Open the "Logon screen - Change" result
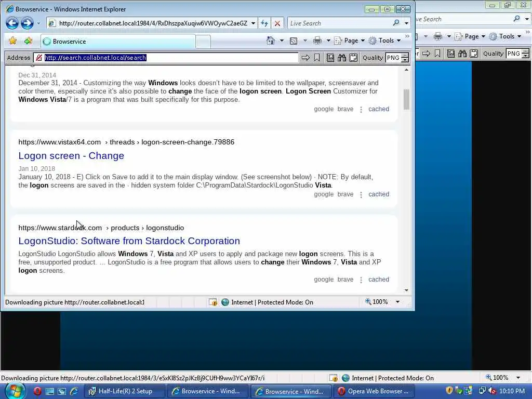The width and height of the screenshot is (532, 399). tap(71, 156)
